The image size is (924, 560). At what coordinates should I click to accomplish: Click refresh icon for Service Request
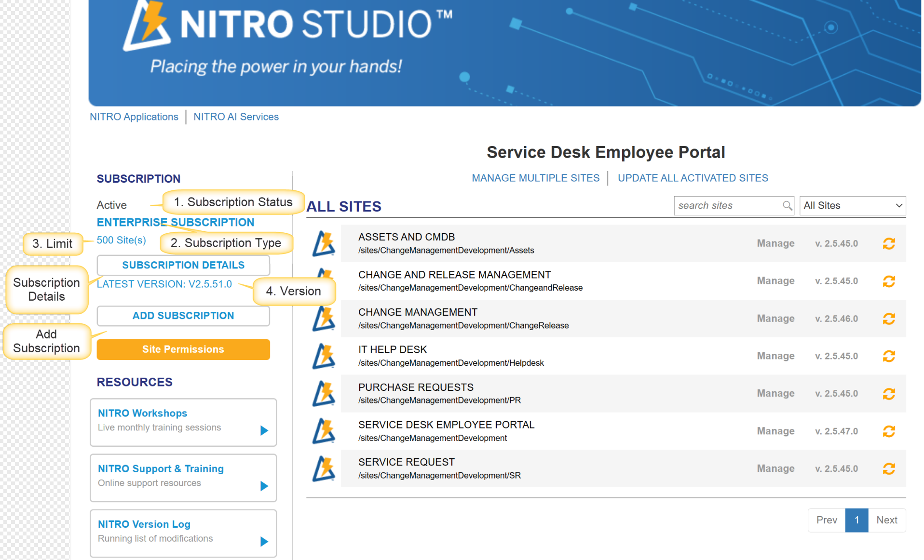[x=889, y=468]
